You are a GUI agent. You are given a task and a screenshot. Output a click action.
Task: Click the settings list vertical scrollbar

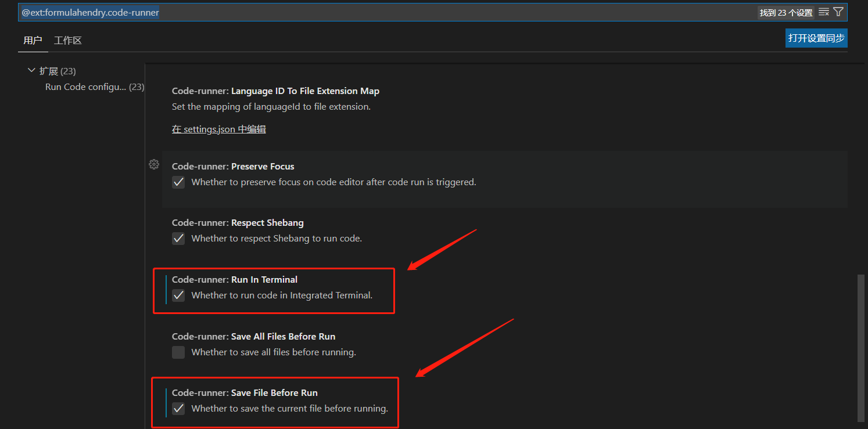tap(860, 348)
